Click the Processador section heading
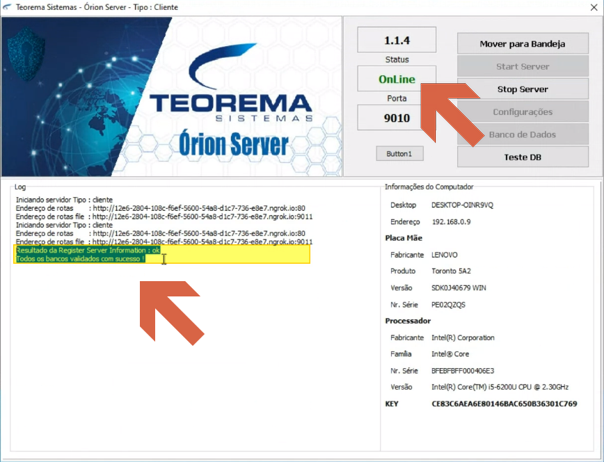The image size is (604, 462). [x=408, y=321]
